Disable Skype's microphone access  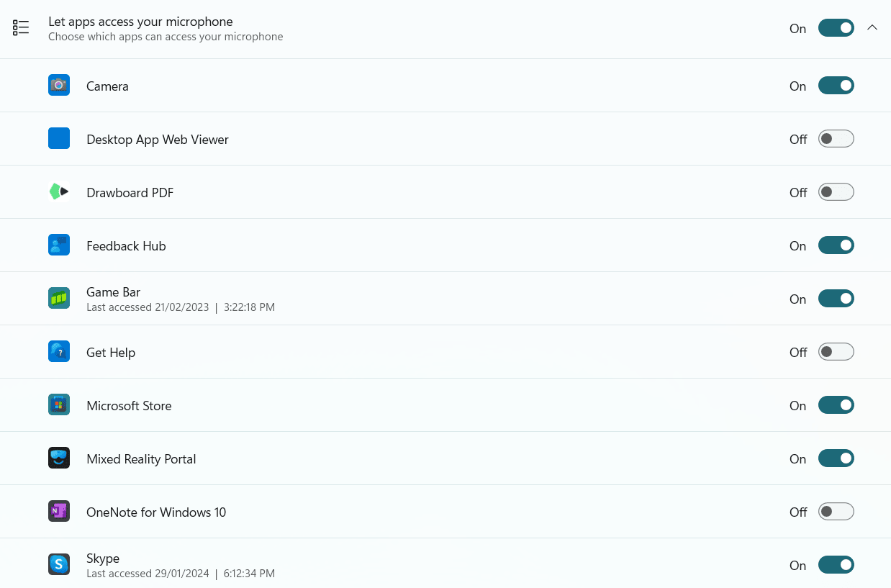tap(836, 564)
